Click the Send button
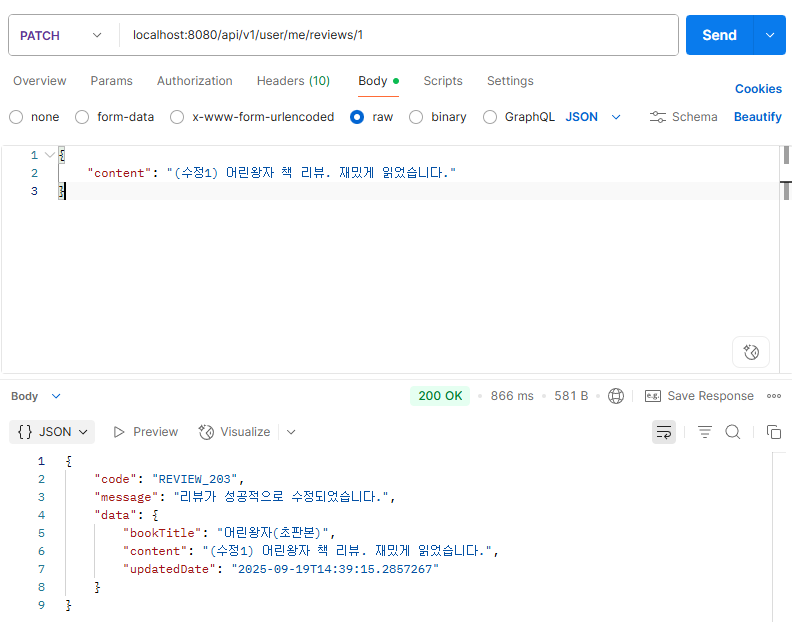 (719, 35)
